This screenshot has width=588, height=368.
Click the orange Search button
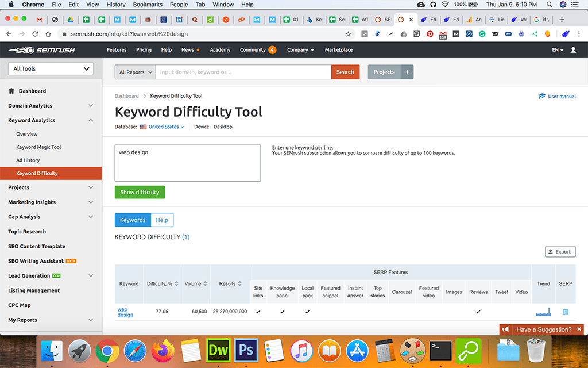(345, 72)
